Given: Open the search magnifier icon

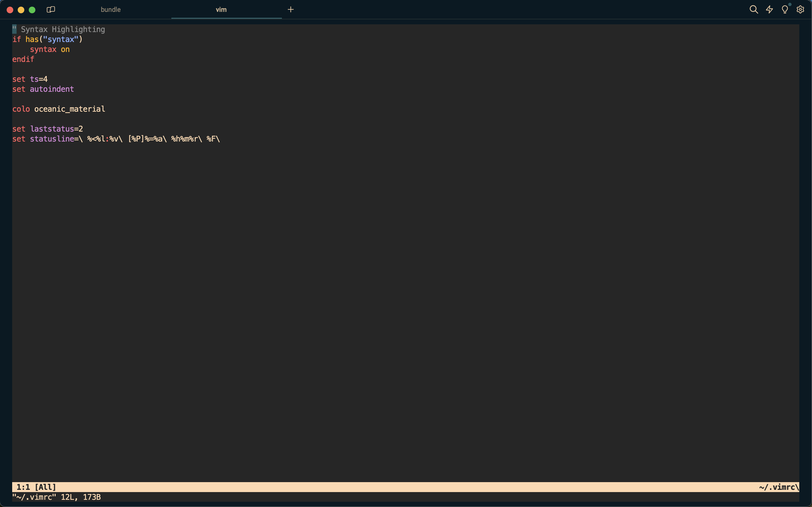Looking at the screenshot, I should click(x=753, y=9).
